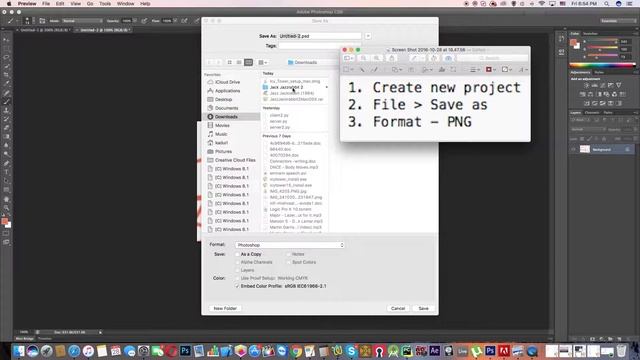Hide the Background layer eye icon
This screenshot has width=640, height=360.
click(573, 149)
